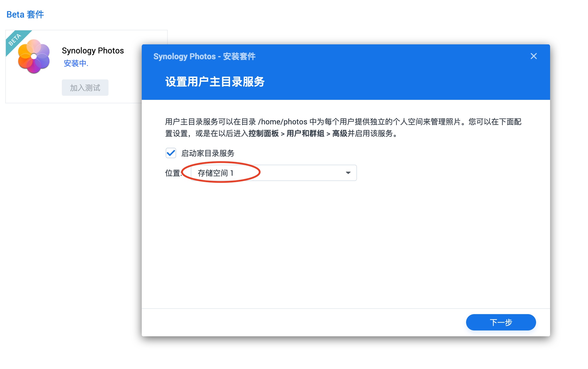This screenshot has height=369, width=588.
Task: Close the Synology Photos install dialog
Action: (x=533, y=56)
